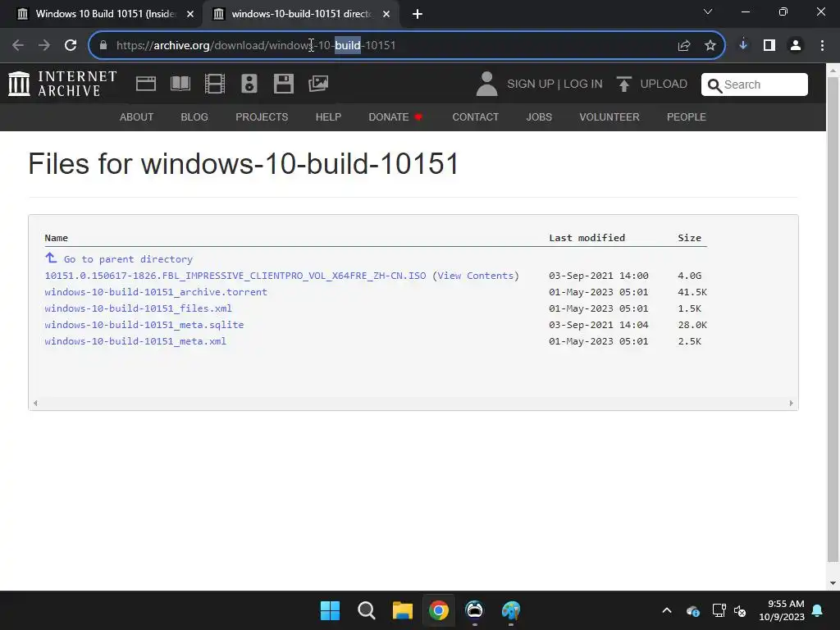Click the OneDrive cloud tray icon
Viewport: 840px width, 630px height.
(x=692, y=610)
